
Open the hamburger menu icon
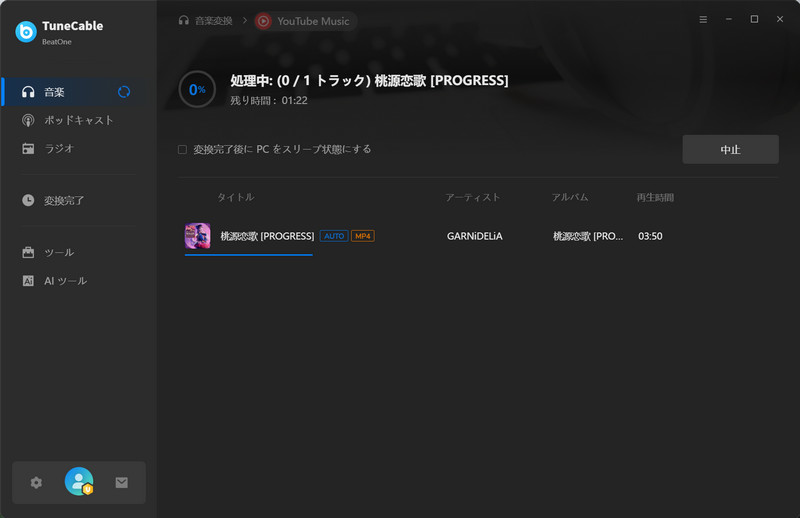(x=703, y=19)
